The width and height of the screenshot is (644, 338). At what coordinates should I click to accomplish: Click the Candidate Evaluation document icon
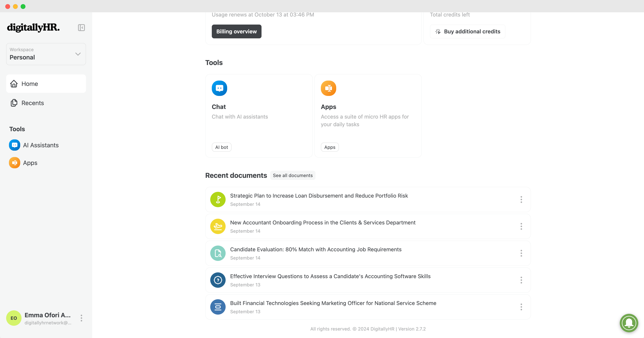point(218,253)
